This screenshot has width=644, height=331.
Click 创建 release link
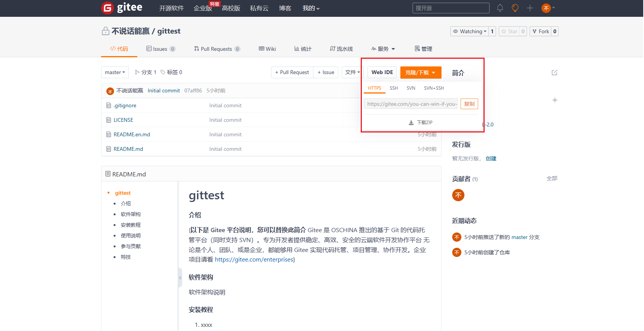tap(491, 158)
